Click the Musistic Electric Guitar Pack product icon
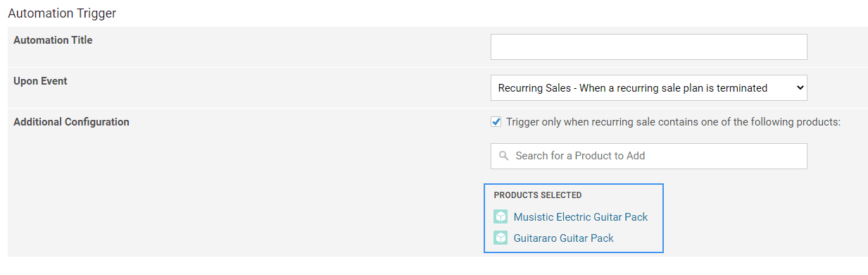Image resolution: width=868 pixels, height=275 pixels. (501, 216)
